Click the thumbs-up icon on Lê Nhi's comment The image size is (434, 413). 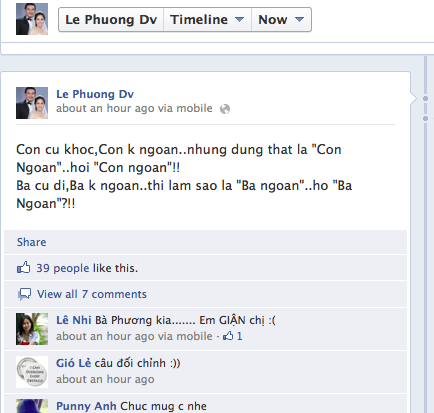pyautogui.click(x=228, y=336)
